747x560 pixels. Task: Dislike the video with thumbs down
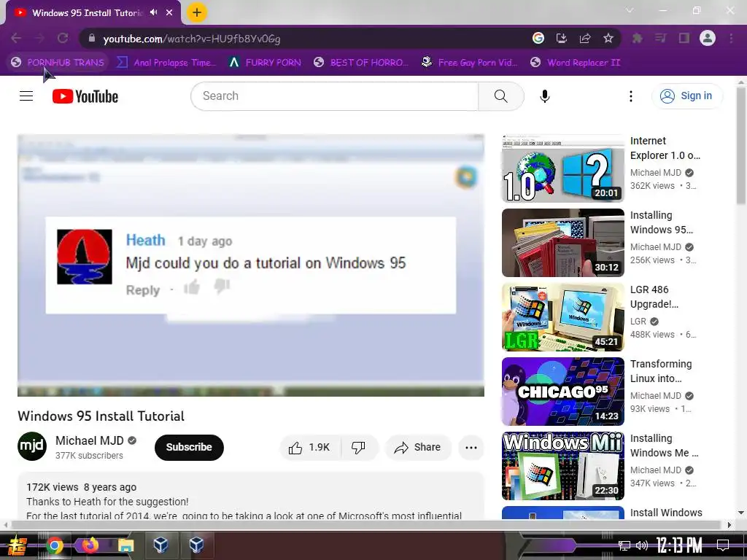click(359, 447)
